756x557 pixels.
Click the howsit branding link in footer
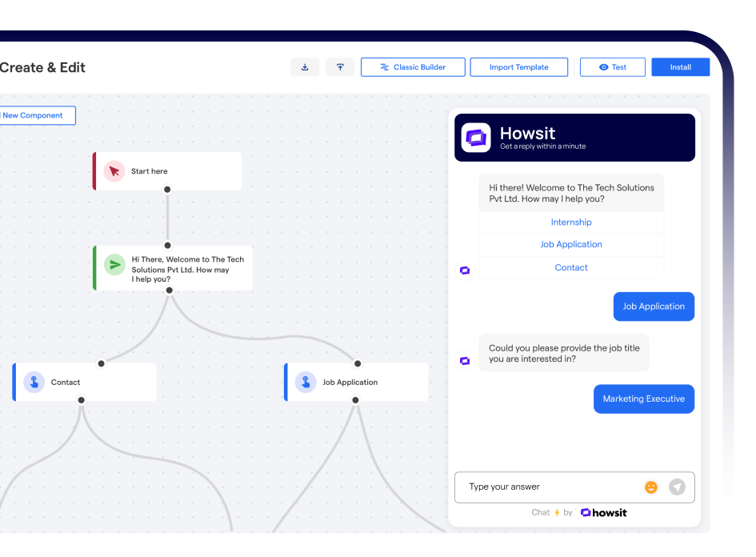coord(604,513)
